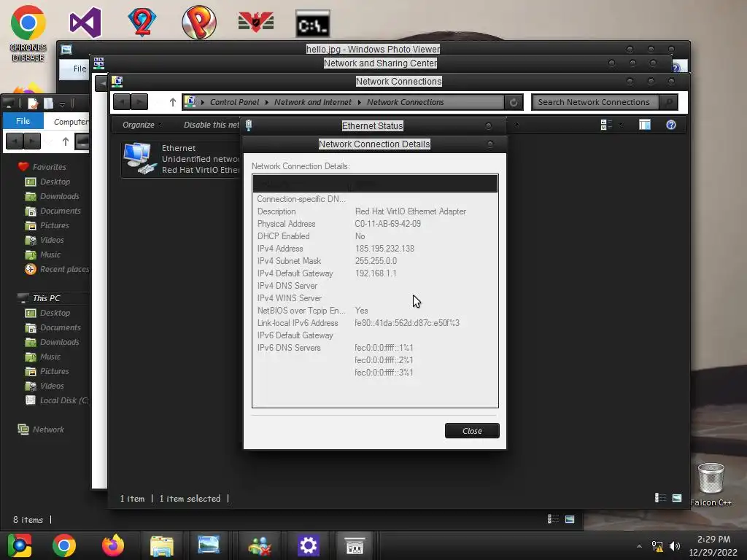
Task: Open the Organize dropdown menu
Action: tap(141, 125)
